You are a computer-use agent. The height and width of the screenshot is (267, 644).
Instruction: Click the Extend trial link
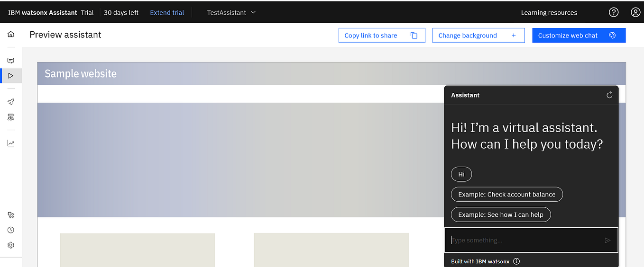tap(167, 13)
